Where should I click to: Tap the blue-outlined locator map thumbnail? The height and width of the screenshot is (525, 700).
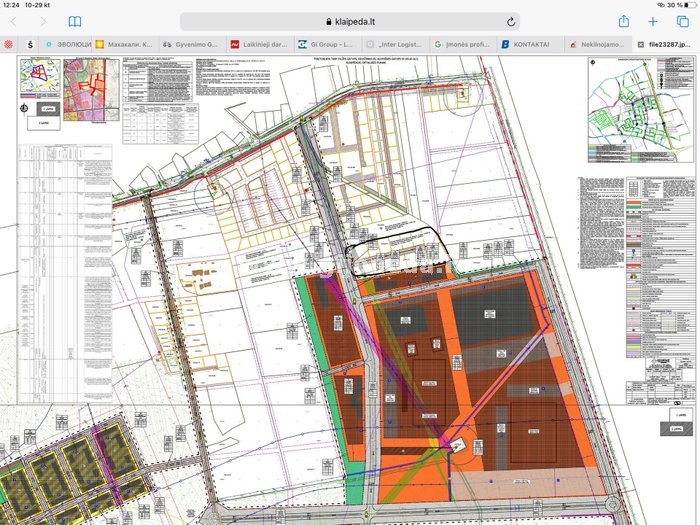point(40,75)
